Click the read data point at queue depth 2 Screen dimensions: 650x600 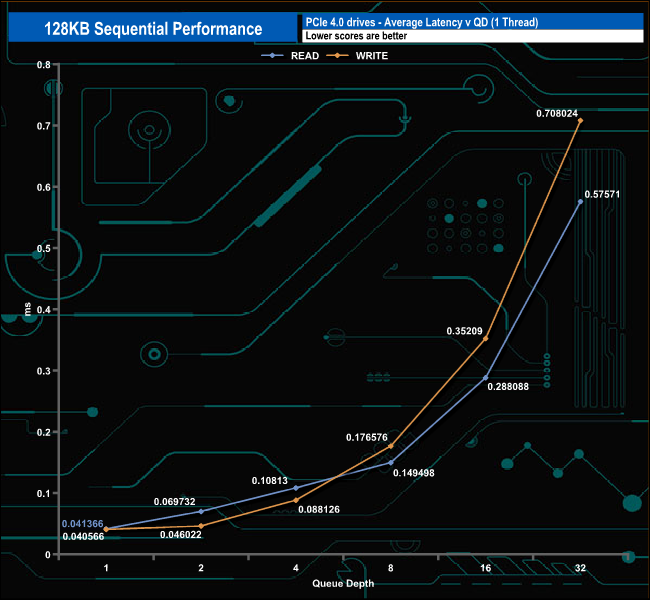[201, 512]
